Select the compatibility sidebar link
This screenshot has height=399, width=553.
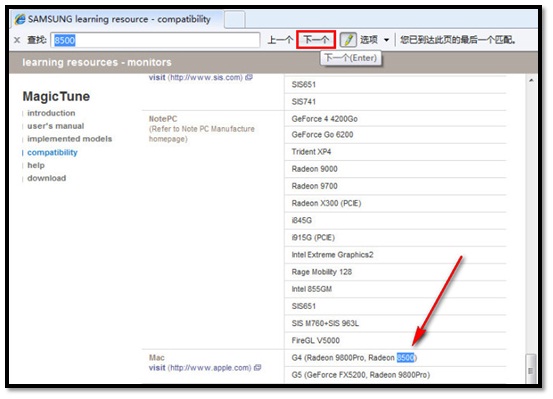pos(52,152)
